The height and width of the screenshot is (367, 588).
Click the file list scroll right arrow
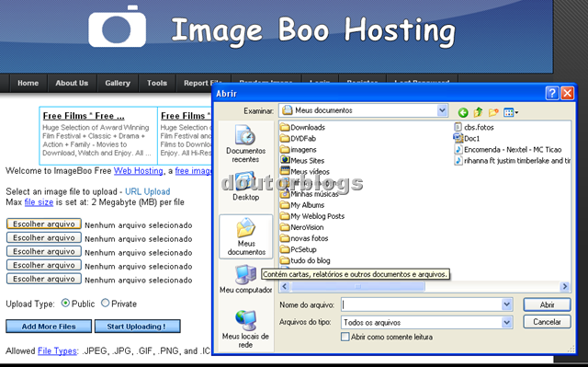(565, 287)
